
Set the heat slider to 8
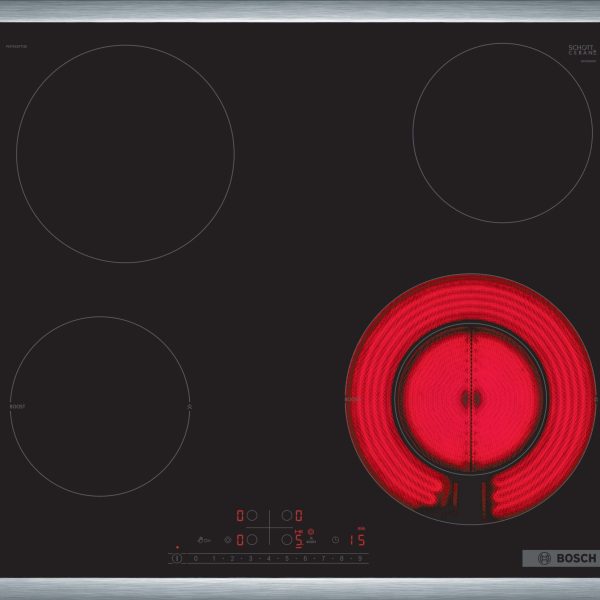341,559
